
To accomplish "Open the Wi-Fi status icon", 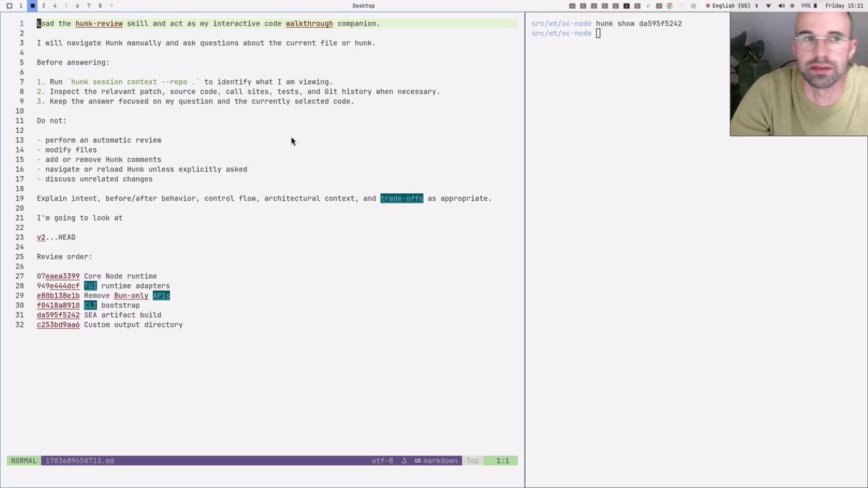I will click(768, 6).
